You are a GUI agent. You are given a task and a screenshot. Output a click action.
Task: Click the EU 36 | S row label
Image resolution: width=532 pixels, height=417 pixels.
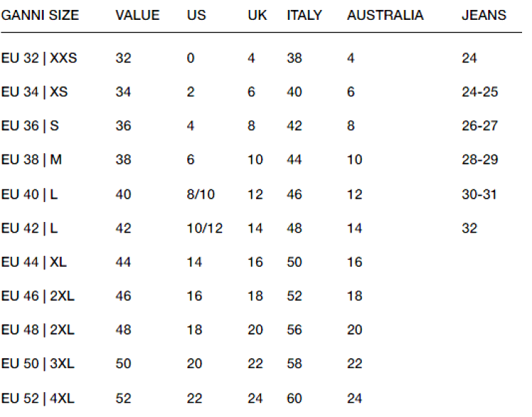click(30, 126)
